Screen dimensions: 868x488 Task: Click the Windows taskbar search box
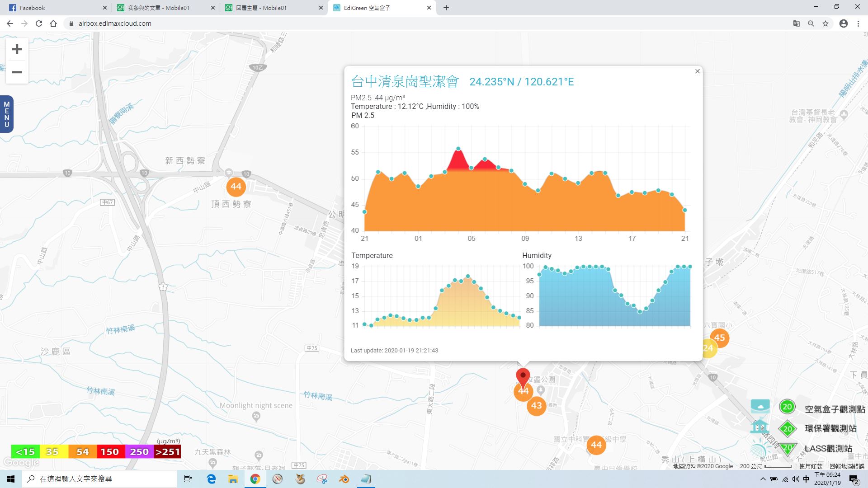99,479
